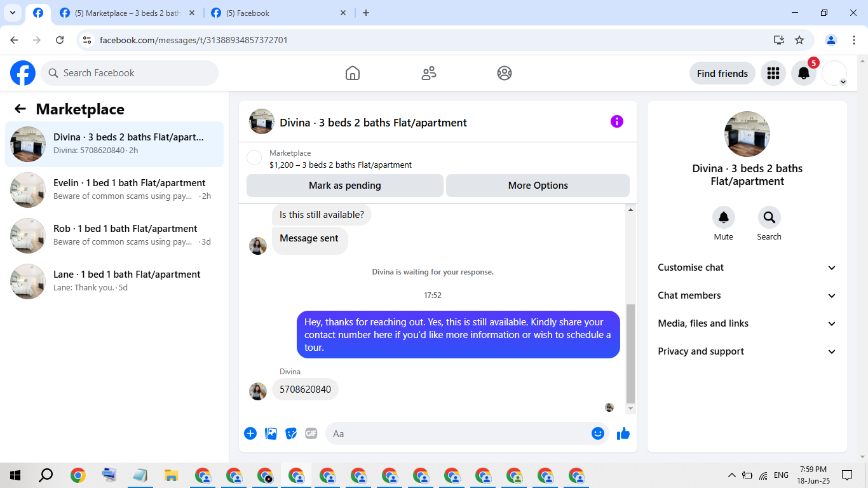Image resolution: width=868 pixels, height=488 pixels.
Task: Expand Customise chat section
Action: coord(747,268)
